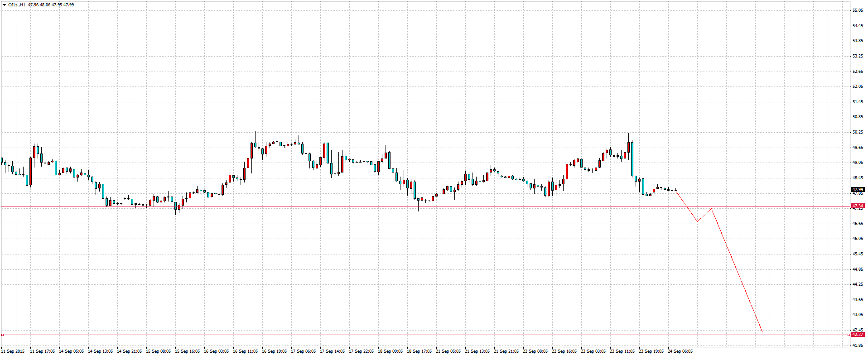868x355 pixels.
Task: Click the 43.65 price scale value
Action: [857, 300]
